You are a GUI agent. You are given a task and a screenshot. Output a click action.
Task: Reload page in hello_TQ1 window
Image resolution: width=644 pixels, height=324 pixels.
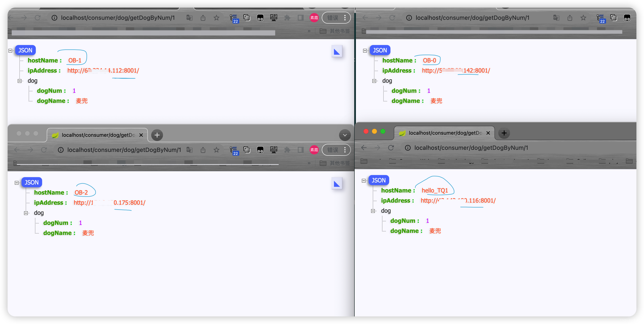pyautogui.click(x=391, y=148)
